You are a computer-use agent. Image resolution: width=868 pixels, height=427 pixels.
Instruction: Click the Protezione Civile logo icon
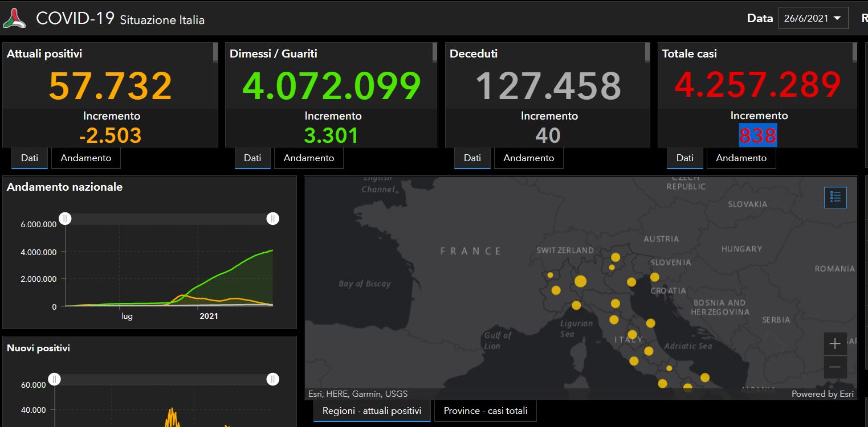(x=14, y=18)
